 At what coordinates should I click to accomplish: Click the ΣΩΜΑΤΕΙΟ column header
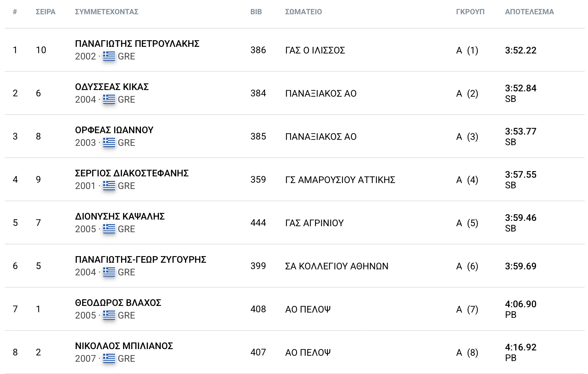tap(303, 12)
